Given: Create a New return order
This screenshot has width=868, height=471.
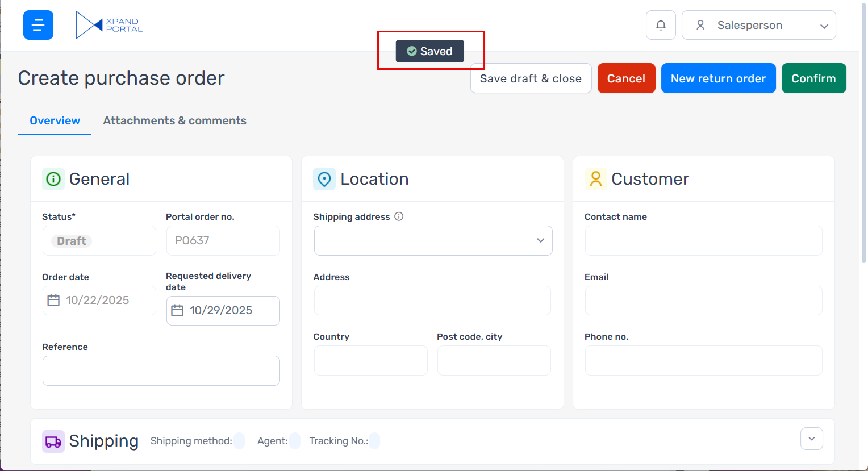Looking at the screenshot, I should pyautogui.click(x=718, y=78).
